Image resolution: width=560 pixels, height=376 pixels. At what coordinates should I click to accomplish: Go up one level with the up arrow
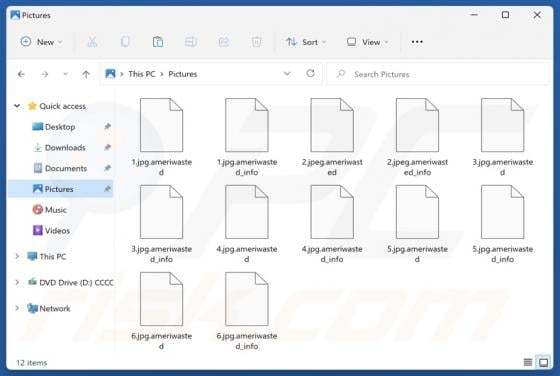(86, 74)
